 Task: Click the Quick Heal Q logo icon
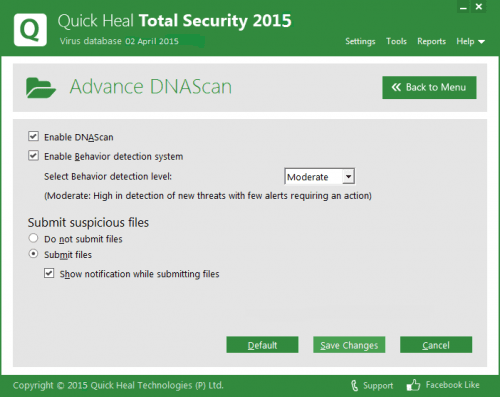tap(30, 30)
